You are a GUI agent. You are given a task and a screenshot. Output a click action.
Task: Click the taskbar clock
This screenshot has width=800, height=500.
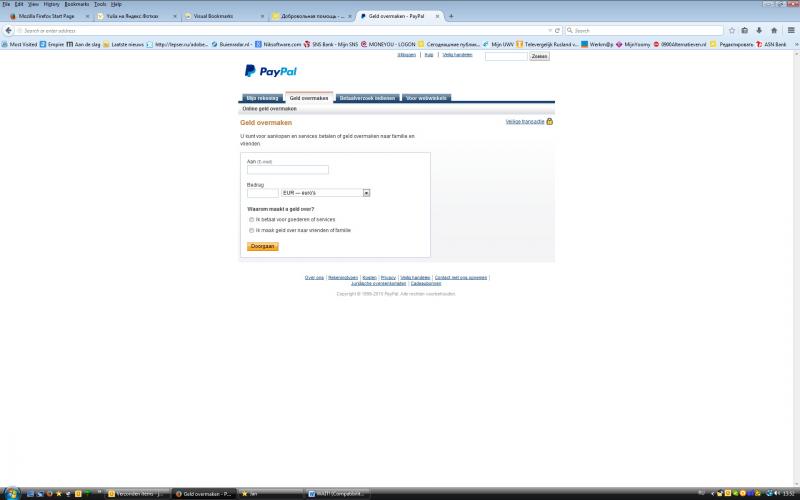[790, 493]
